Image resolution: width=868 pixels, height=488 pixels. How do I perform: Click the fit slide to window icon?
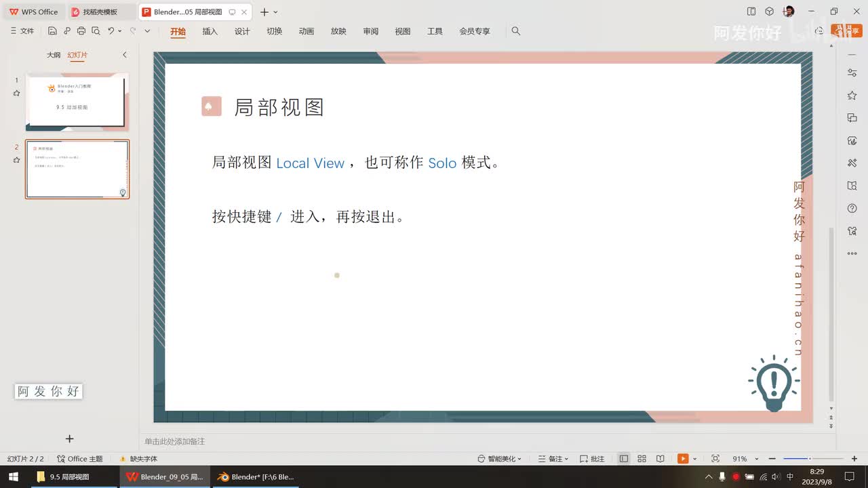coord(715,459)
